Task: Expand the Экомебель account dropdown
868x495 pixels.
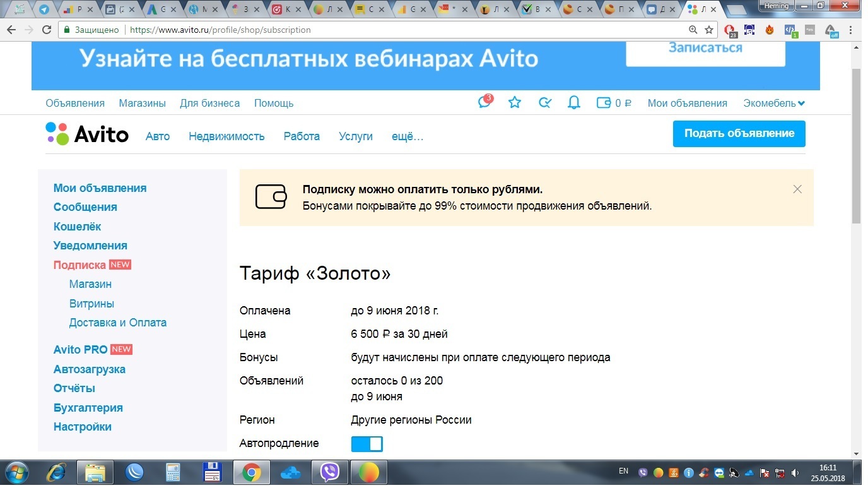Action: 774,103
